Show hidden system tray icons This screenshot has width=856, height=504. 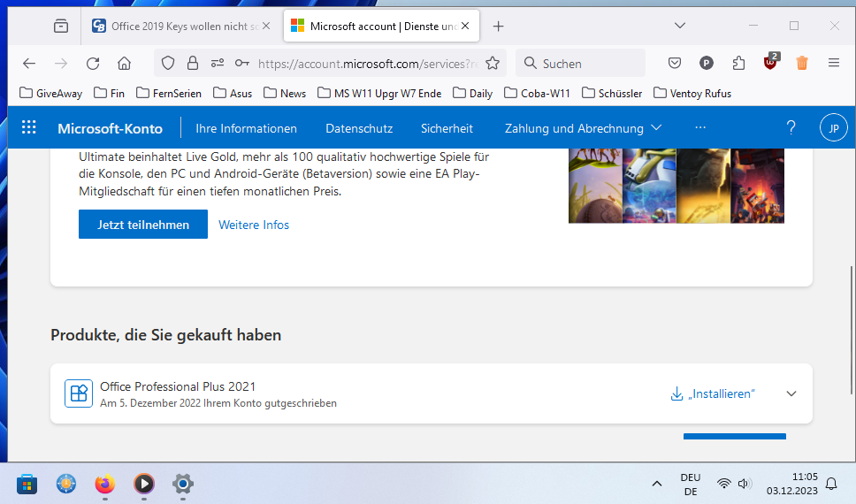point(657,484)
